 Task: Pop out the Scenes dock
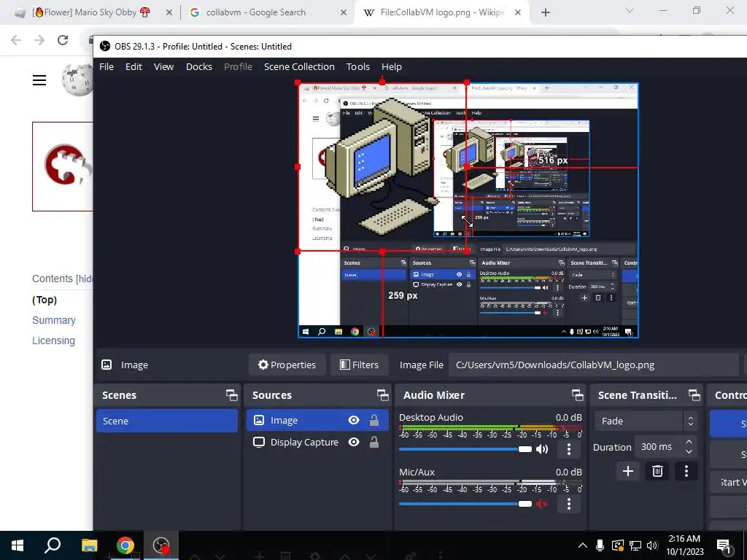coord(231,394)
